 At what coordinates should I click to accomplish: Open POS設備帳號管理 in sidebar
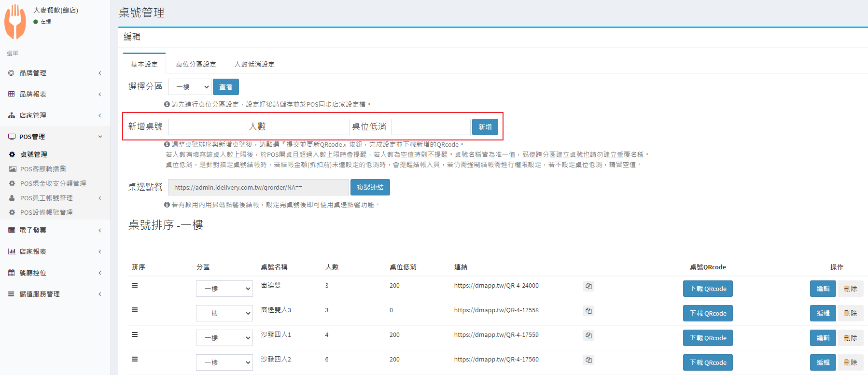[x=46, y=212]
